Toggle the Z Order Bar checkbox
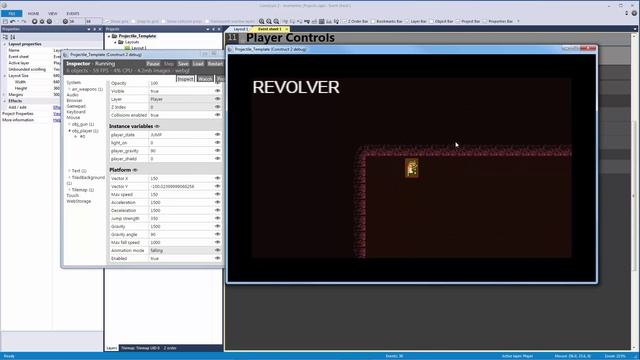Screen dimensions: 640x360 click(344, 21)
